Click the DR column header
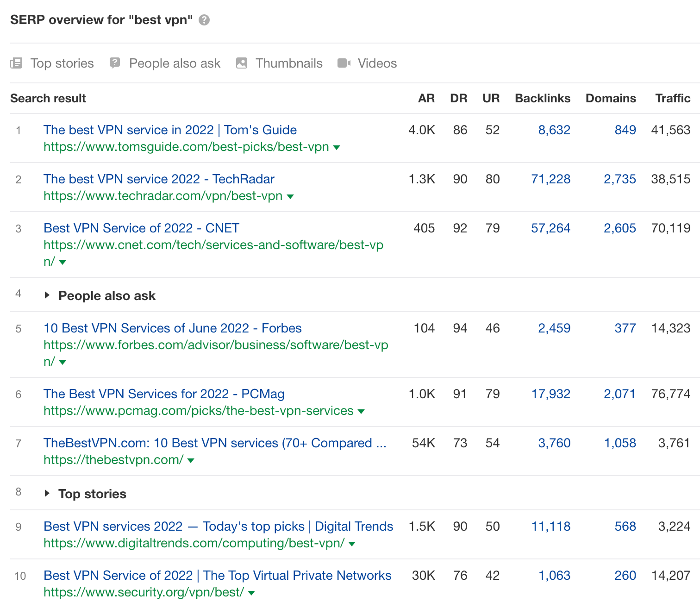The width and height of the screenshot is (700, 602). click(459, 98)
